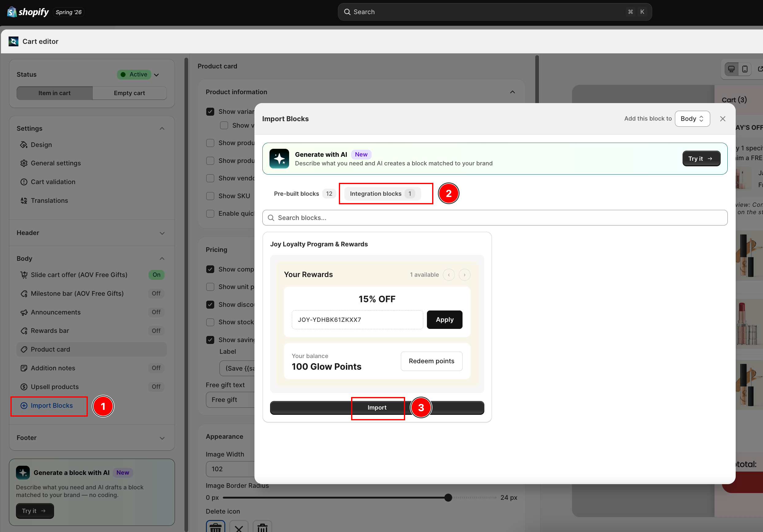Click the magnifier in Search blocks field
Viewport: 763px width, 532px height.
(x=271, y=218)
